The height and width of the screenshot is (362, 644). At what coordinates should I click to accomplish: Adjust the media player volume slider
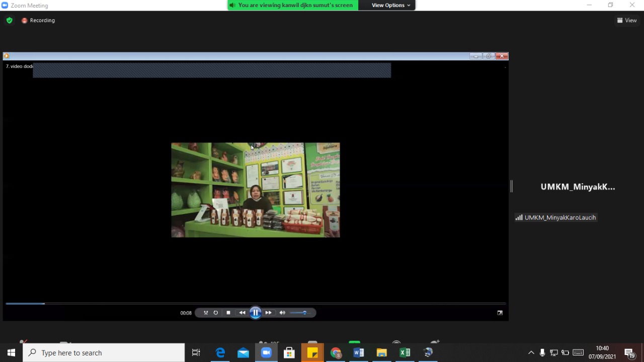300,313
